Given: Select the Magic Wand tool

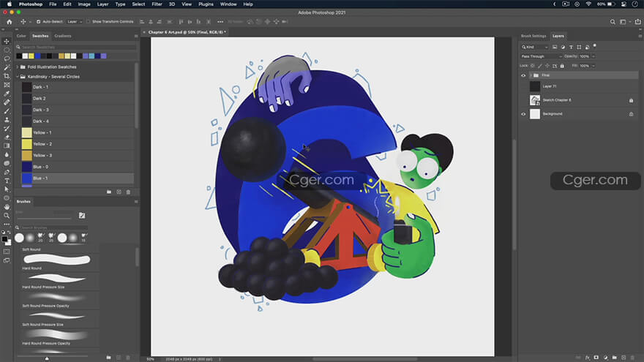Looking at the screenshot, I should coord(7,67).
